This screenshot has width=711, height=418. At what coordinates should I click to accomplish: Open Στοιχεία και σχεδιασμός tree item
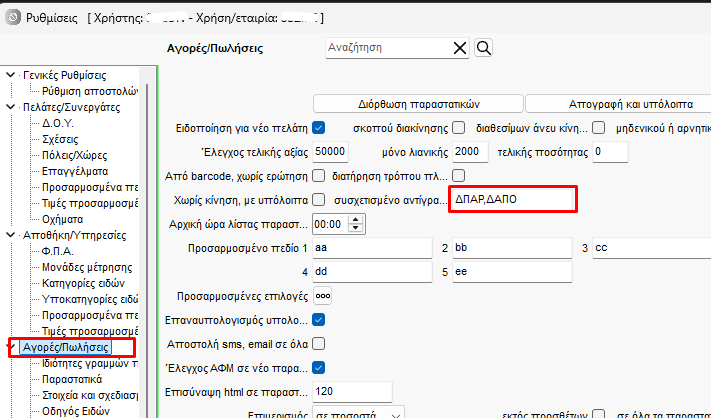click(90, 395)
